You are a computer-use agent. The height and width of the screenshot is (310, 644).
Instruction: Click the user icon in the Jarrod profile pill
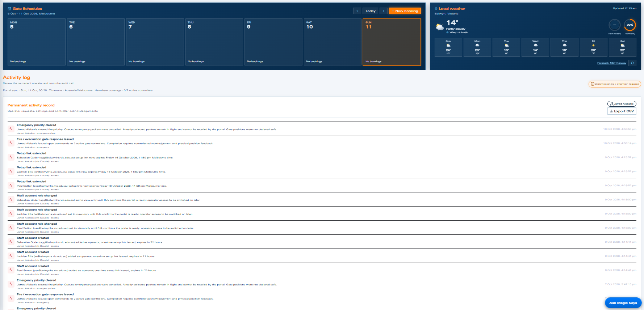[612, 104]
